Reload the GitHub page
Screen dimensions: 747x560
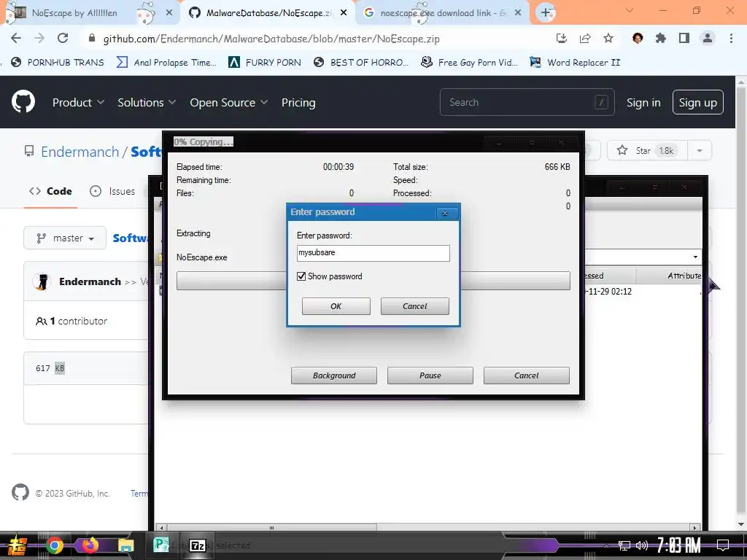(x=63, y=38)
